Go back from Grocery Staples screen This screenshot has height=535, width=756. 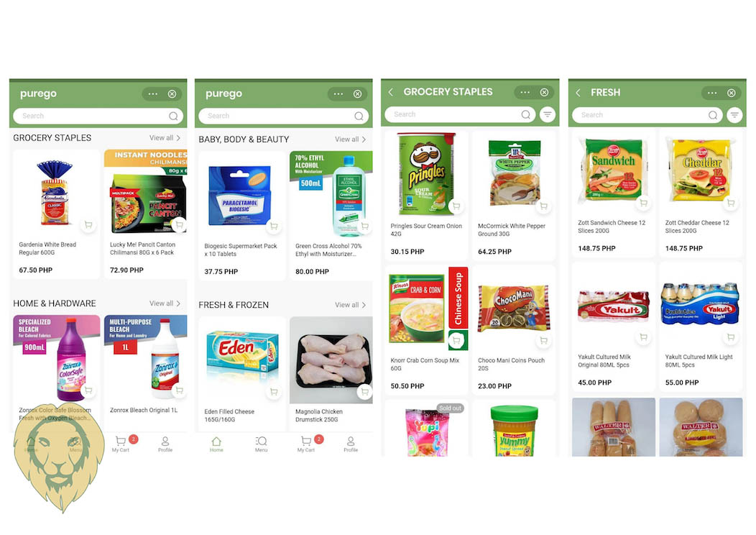click(x=391, y=91)
